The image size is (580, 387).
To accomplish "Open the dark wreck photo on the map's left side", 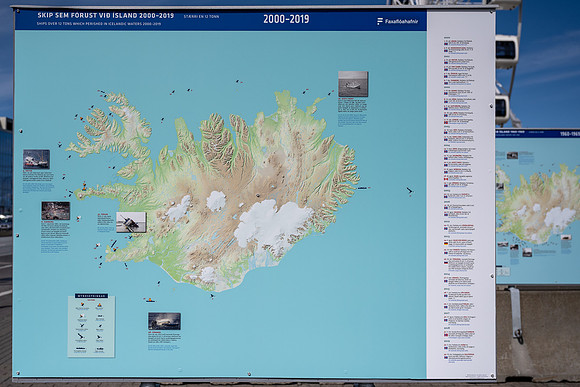I will (55, 211).
